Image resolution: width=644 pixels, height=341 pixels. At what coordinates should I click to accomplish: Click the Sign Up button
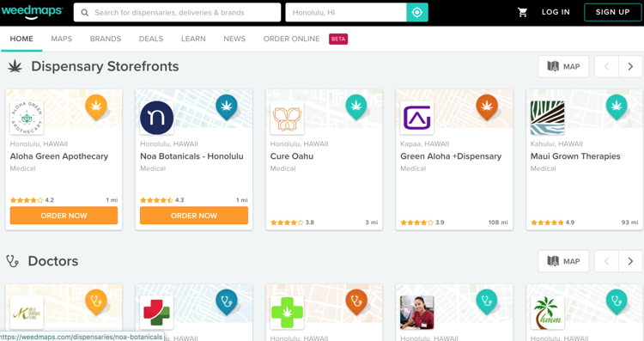coord(613,12)
